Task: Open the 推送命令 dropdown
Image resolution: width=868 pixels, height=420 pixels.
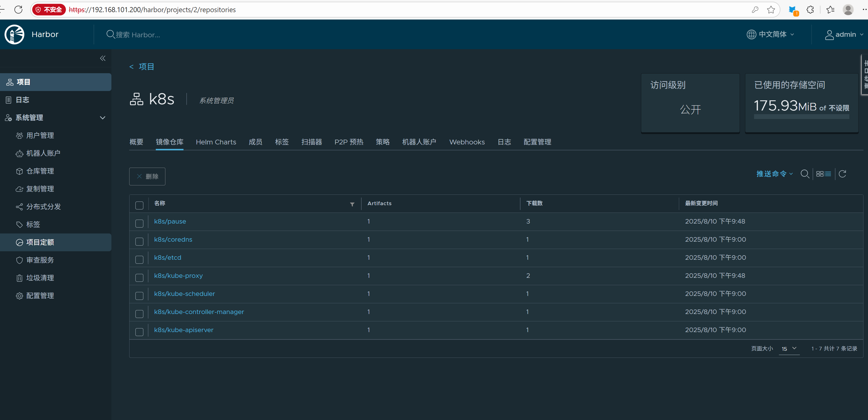Action: [x=774, y=174]
